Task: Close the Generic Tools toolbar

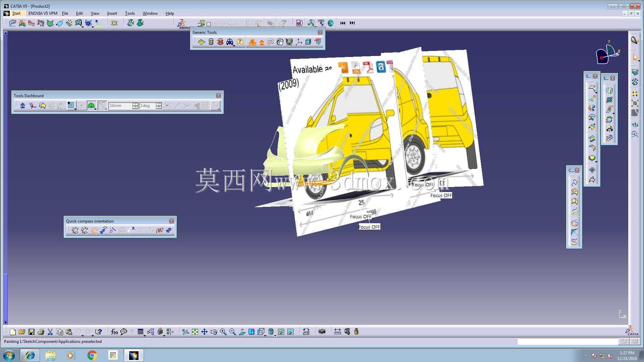Action: tap(320, 33)
